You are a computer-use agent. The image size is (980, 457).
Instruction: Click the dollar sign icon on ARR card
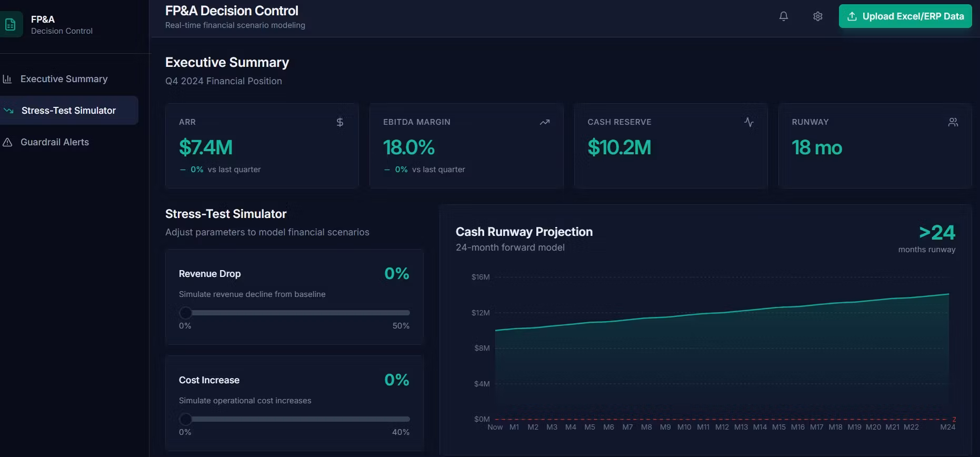coord(340,122)
